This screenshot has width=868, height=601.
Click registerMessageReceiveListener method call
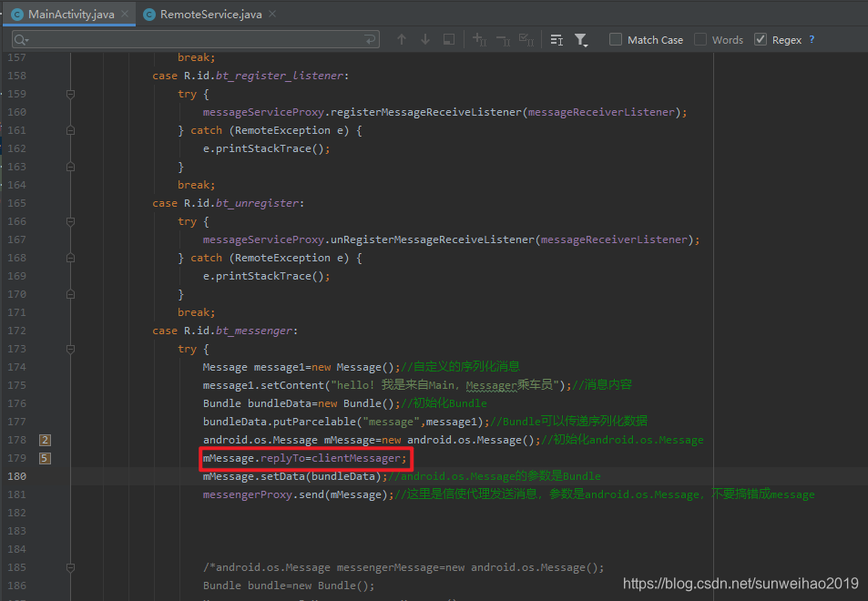click(x=426, y=112)
